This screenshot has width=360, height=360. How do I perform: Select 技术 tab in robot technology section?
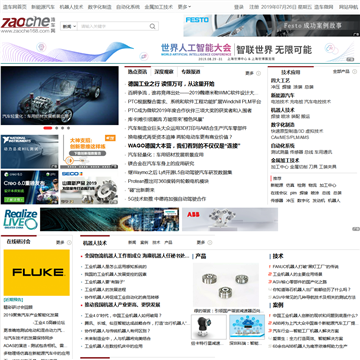coord(156,242)
